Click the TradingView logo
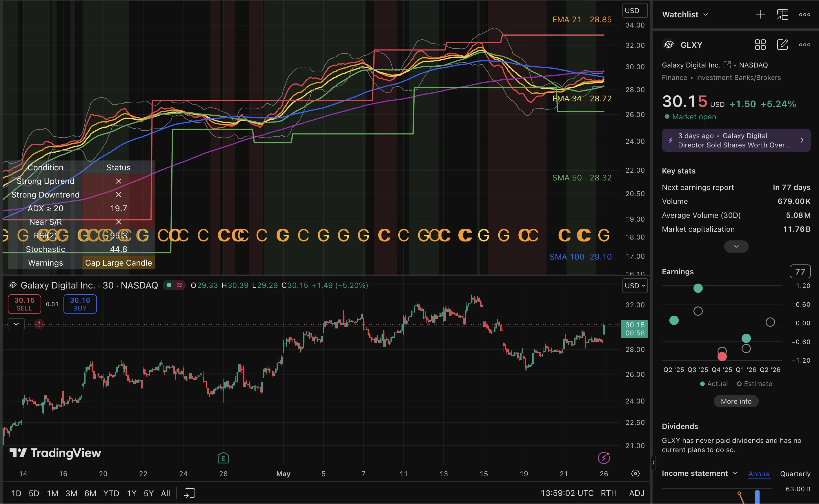The width and height of the screenshot is (819, 504). pyautogui.click(x=55, y=453)
